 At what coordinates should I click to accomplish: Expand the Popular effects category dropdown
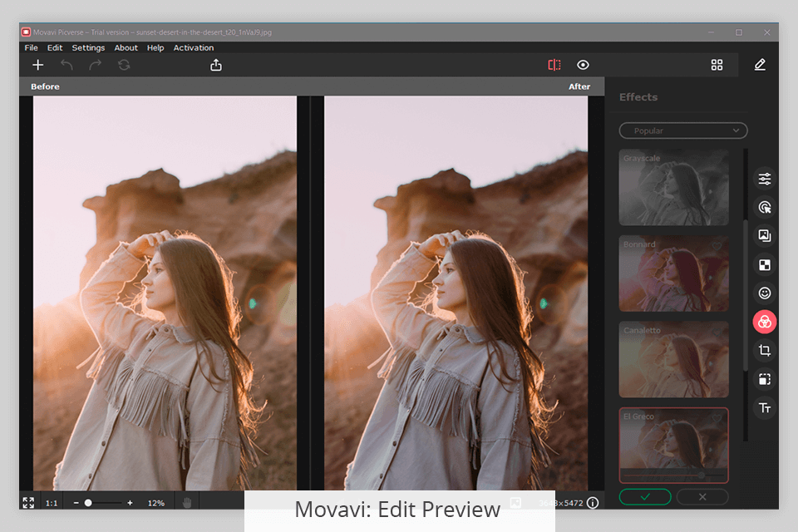pos(683,131)
